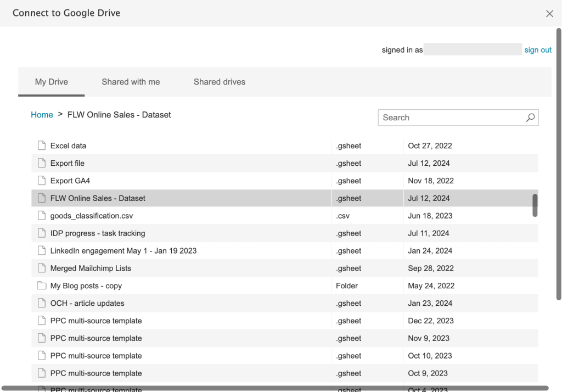Click the file list scrollbar thumb

click(x=535, y=205)
